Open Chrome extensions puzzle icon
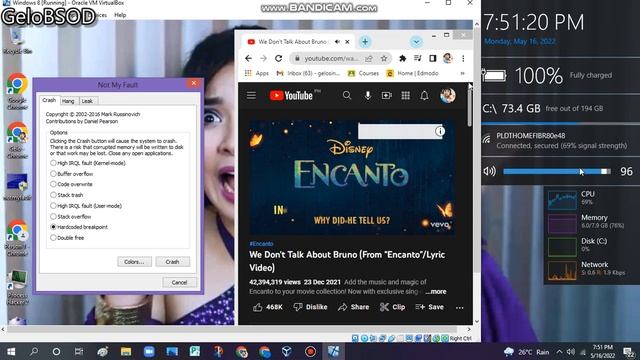 tap(402, 58)
